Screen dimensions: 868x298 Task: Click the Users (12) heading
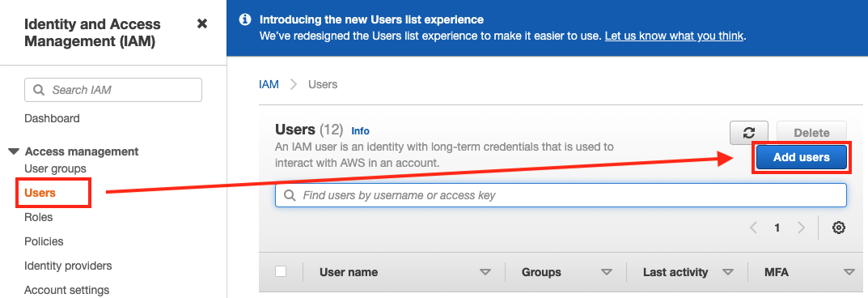310,130
